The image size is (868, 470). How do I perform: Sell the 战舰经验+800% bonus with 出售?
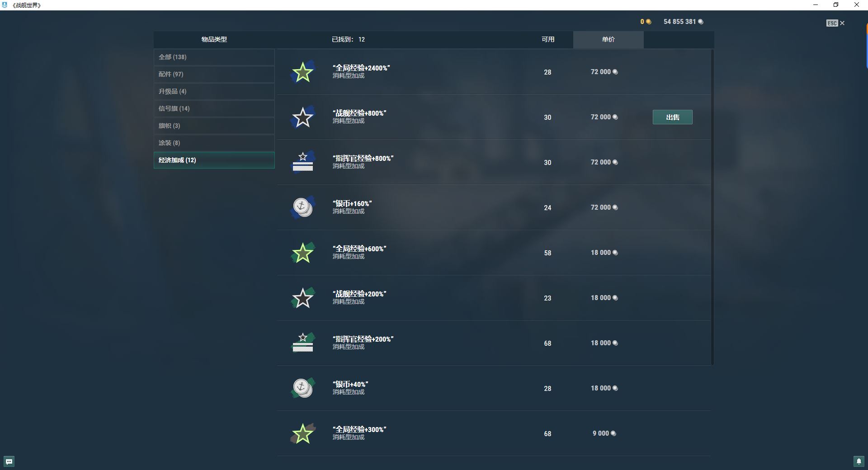[672, 117]
